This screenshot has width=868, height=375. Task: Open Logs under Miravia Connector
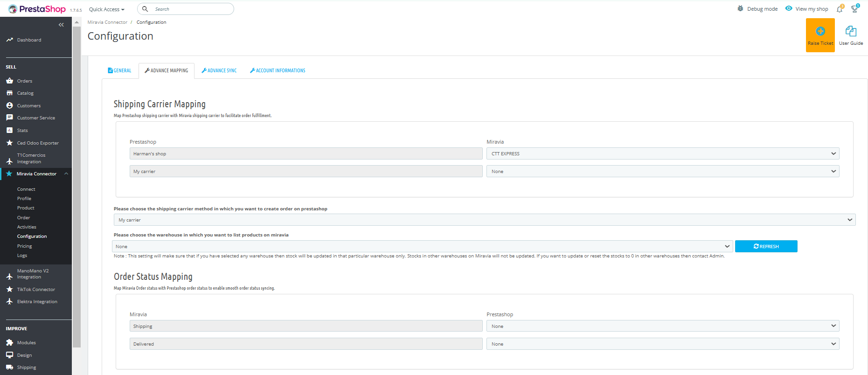[x=22, y=255]
